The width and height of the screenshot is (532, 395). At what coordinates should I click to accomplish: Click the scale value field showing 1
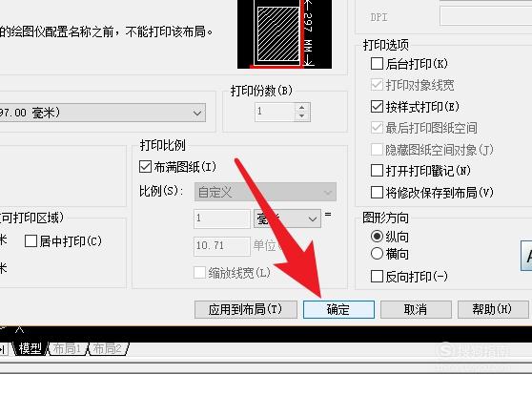pos(222,218)
